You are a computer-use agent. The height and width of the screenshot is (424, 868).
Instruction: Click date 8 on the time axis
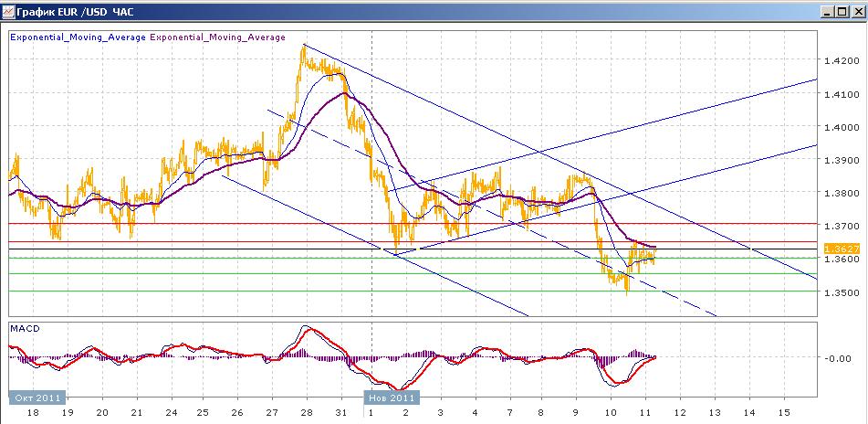541,413
